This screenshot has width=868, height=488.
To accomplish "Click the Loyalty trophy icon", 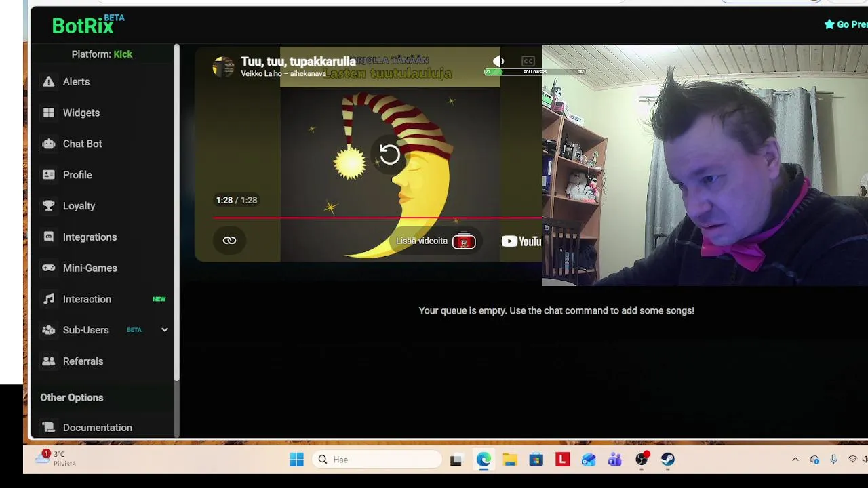I will pos(48,206).
